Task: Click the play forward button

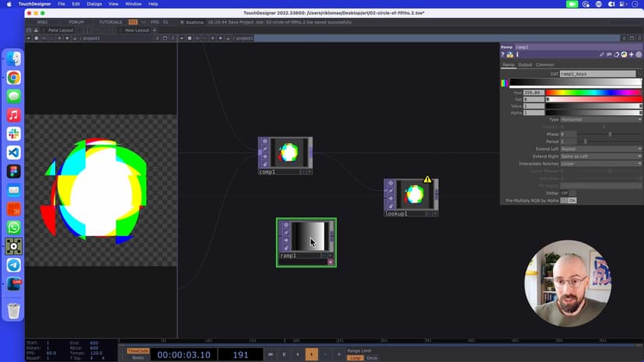Action: [311, 354]
